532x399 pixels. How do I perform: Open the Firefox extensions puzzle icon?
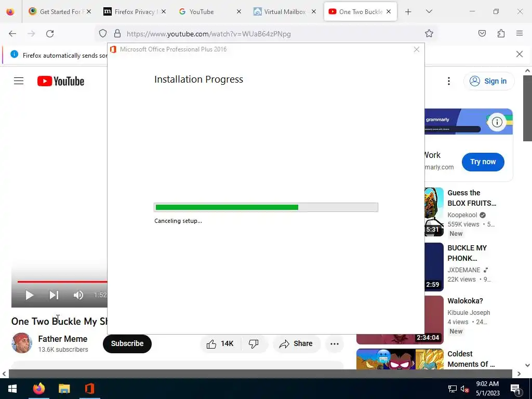click(501, 33)
